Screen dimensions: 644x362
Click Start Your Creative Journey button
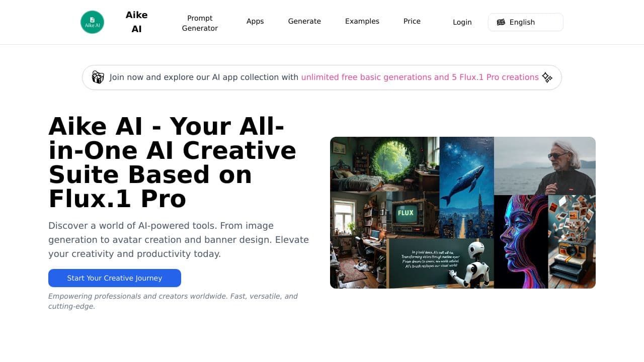[x=115, y=278]
